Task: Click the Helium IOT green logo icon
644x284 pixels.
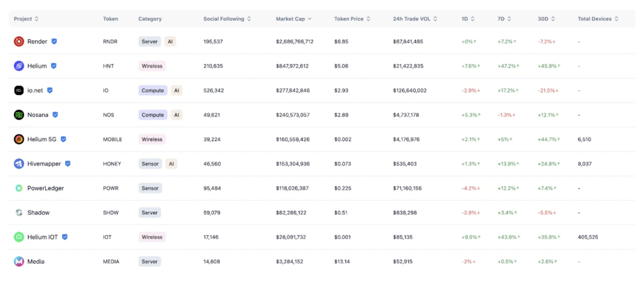Action: click(x=19, y=237)
